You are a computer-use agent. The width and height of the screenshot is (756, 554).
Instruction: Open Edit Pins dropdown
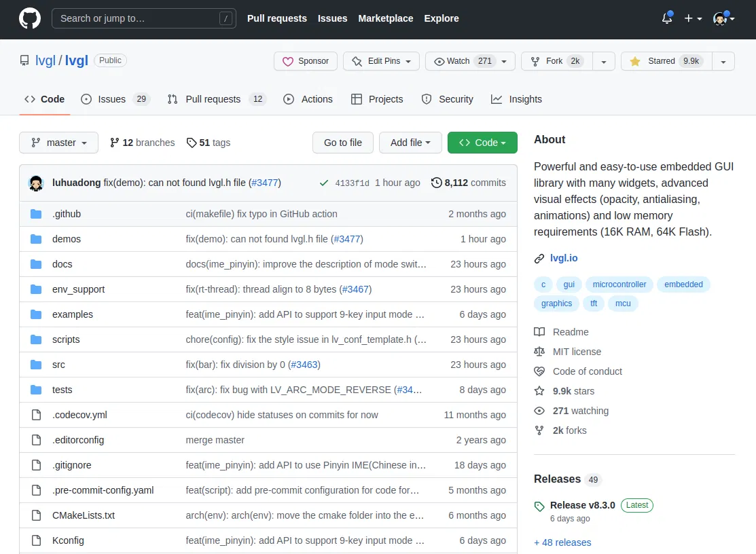(x=381, y=61)
